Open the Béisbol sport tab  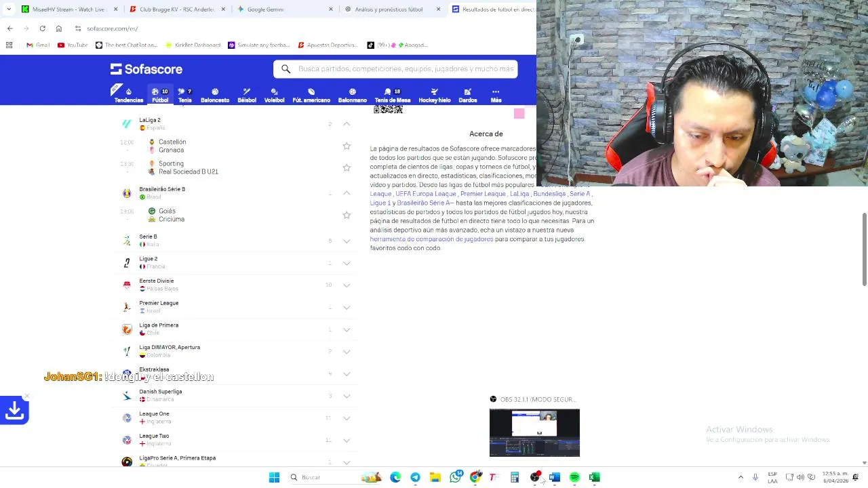click(x=247, y=95)
